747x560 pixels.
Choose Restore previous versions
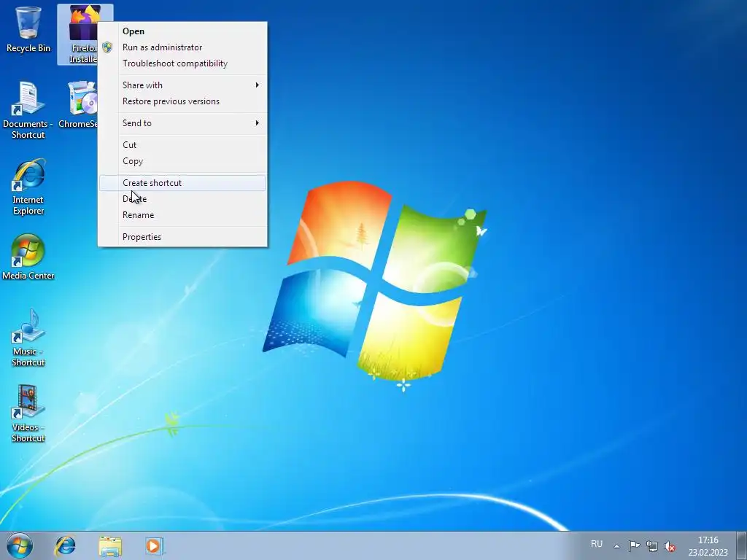pos(182,101)
